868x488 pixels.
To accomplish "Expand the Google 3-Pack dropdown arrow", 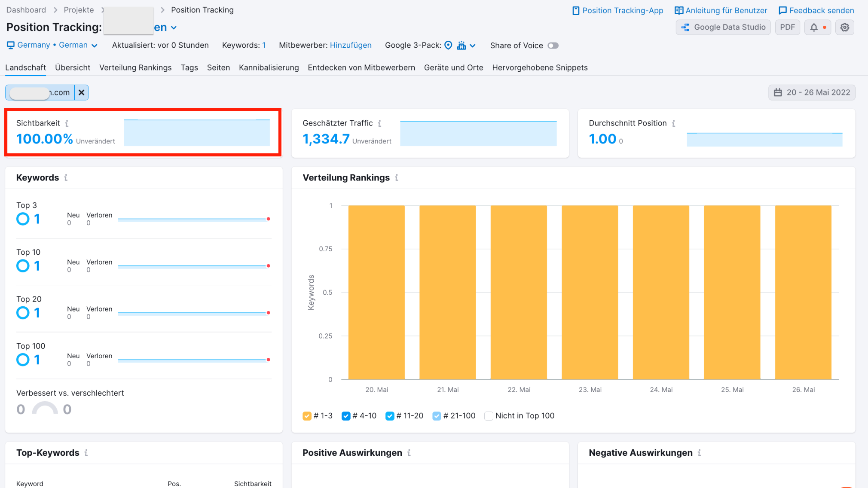I will coord(473,46).
